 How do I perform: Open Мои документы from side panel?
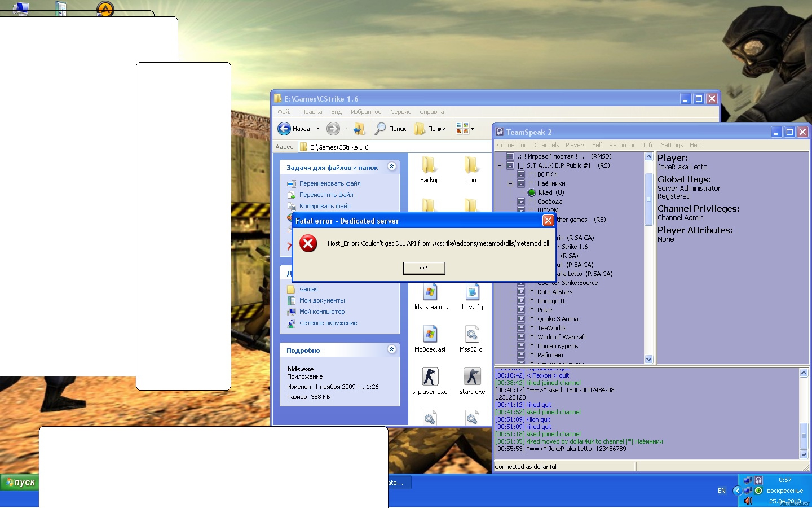(322, 300)
